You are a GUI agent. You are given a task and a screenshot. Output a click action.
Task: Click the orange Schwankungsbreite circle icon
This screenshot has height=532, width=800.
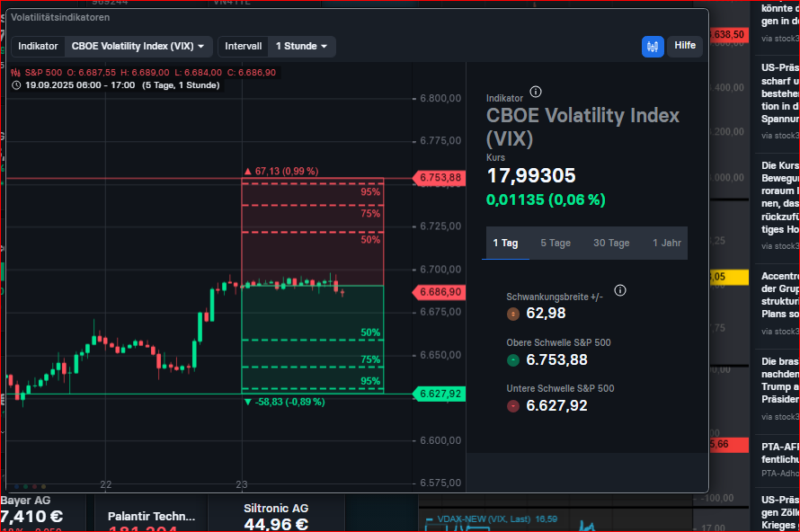point(513,314)
